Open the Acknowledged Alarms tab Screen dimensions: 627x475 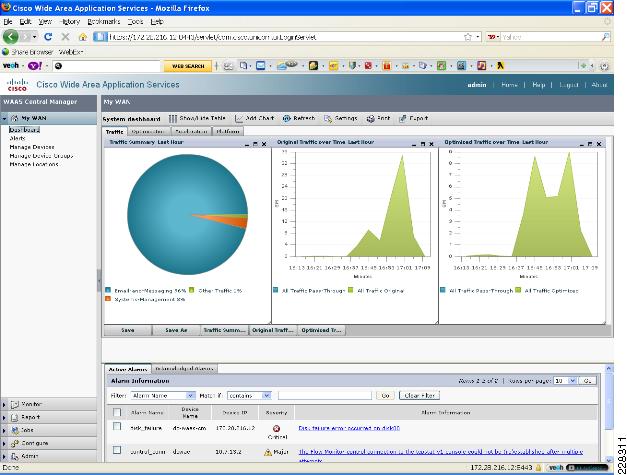point(185,368)
